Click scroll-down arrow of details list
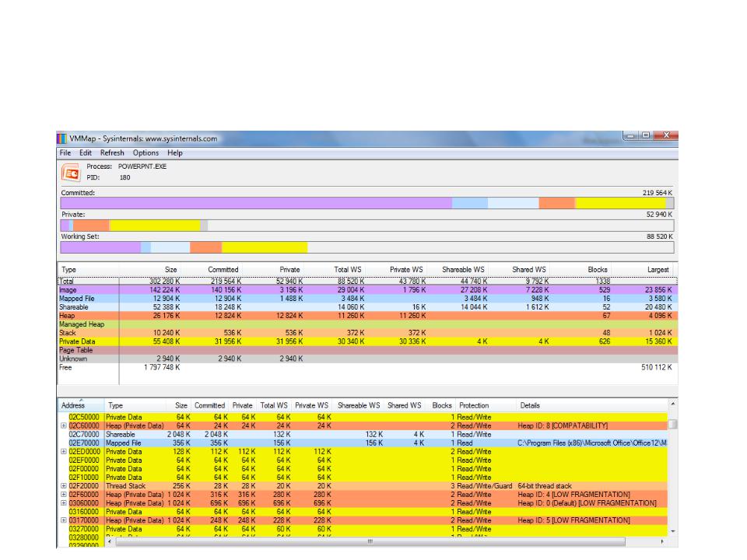The image size is (747, 560). tap(672, 531)
